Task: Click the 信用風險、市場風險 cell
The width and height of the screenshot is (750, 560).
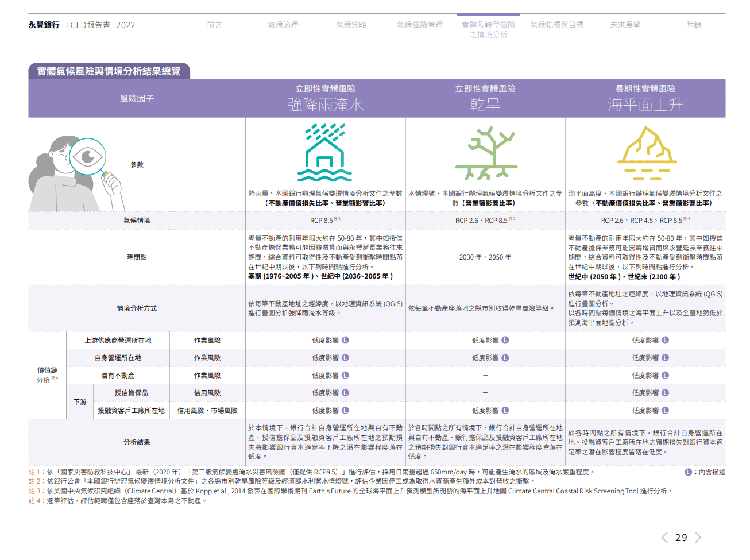Action: pyautogui.click(x=207, y=411)
